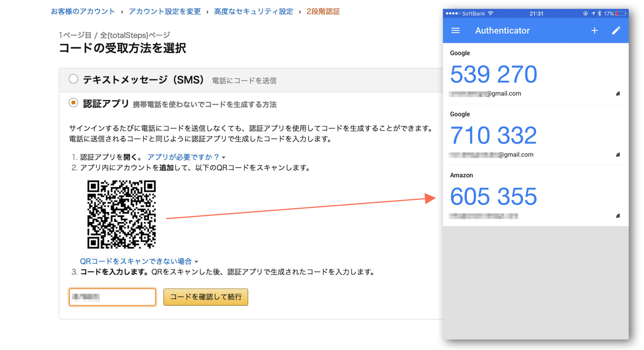Expand アプリが必要ですか？ dropdown
The image size is (644, 350).
pyautogui.click(x=186, y=157)
